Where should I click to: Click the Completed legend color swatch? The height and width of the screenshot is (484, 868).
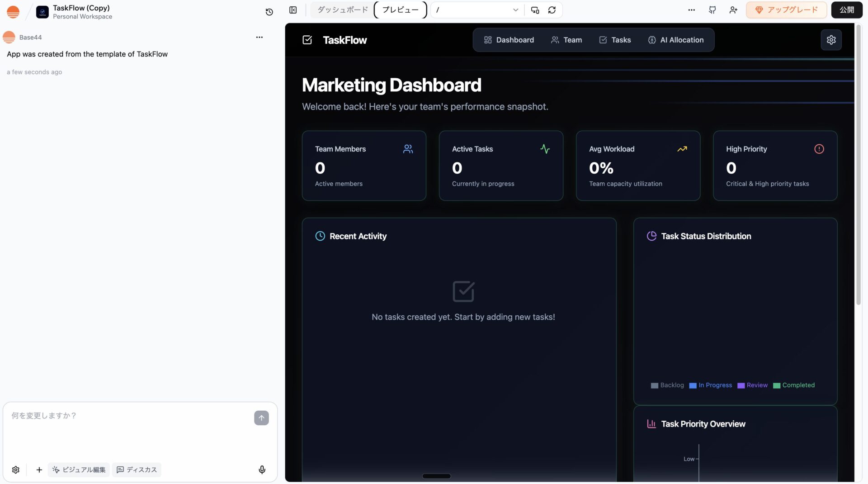click(x=777, y=385)
